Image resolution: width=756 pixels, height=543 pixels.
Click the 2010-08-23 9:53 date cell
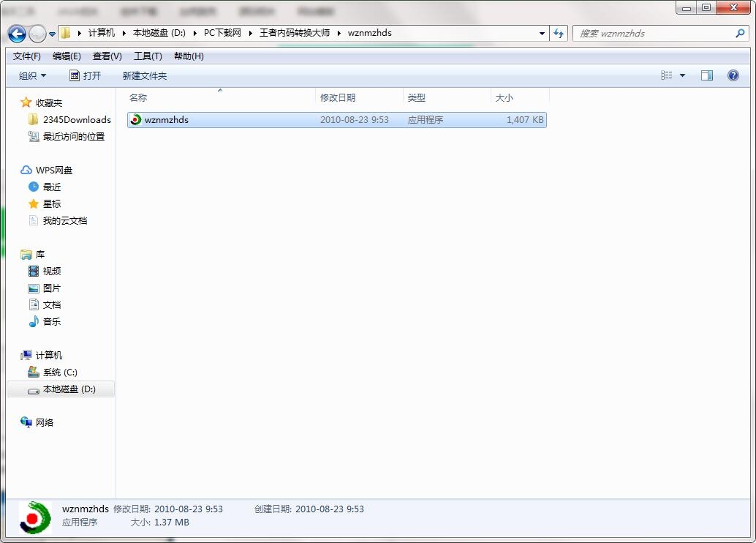pos(355,120)
